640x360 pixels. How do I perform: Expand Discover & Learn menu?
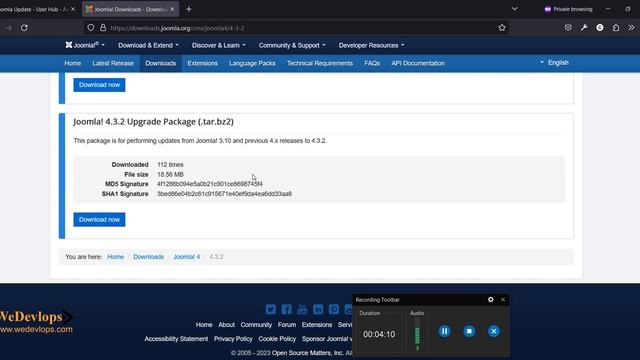pyautogui.click(x=218, y=45)
